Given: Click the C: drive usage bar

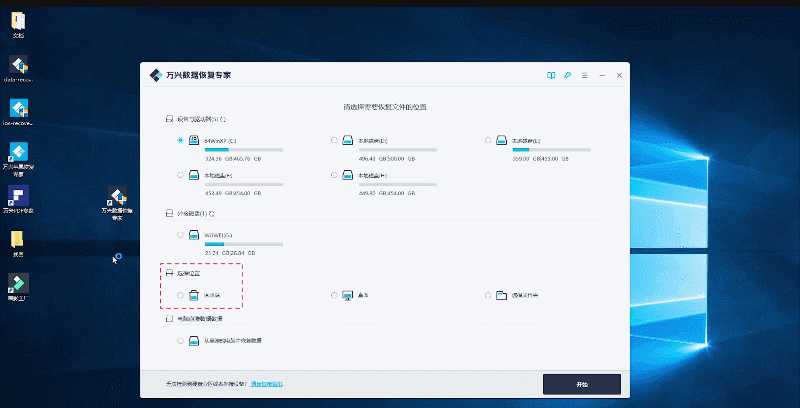Looking at the screenshot, I should tap(244, 150).
